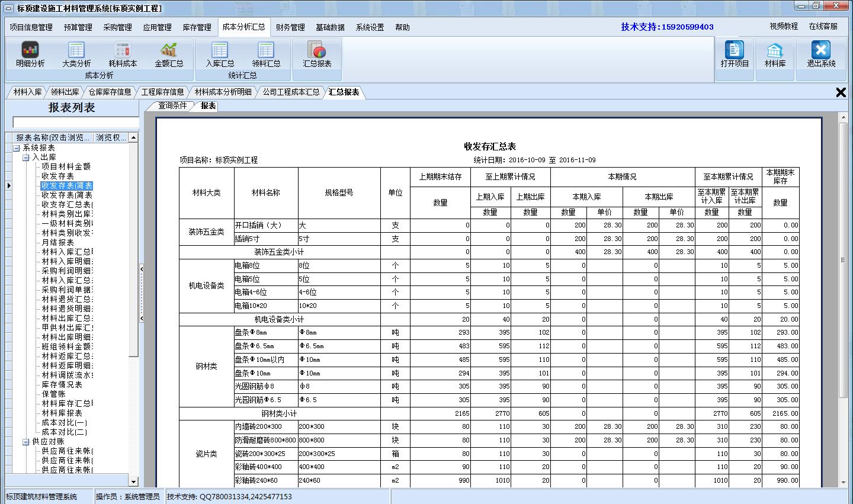Select the 明细分析 cost analysis icon
Viewport: 853px width, 504px height.
(x=29, y=56)
